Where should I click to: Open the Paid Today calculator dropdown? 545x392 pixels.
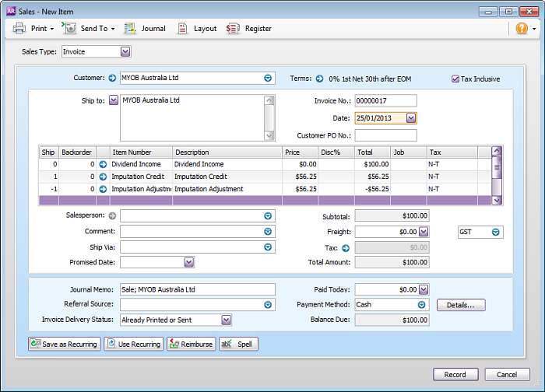click(x=424, y=289)
